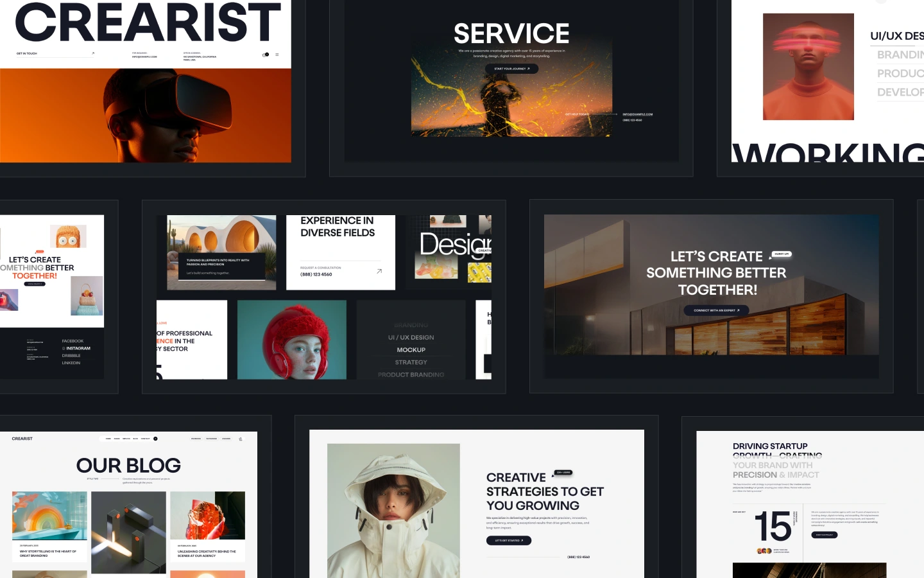
Task: Click the round dark icon in blog navigation bar
Action: [155, 439]
